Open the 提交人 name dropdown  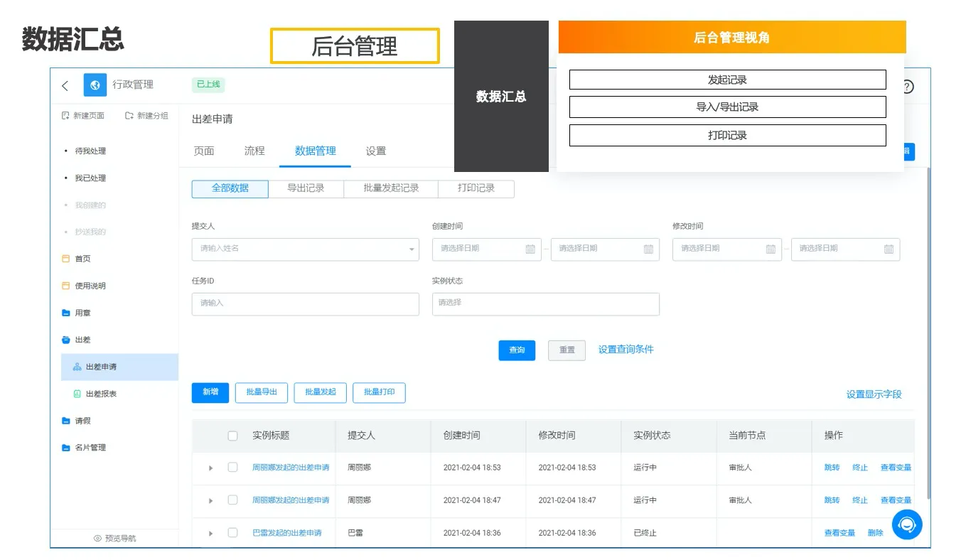tap(306, 249)
